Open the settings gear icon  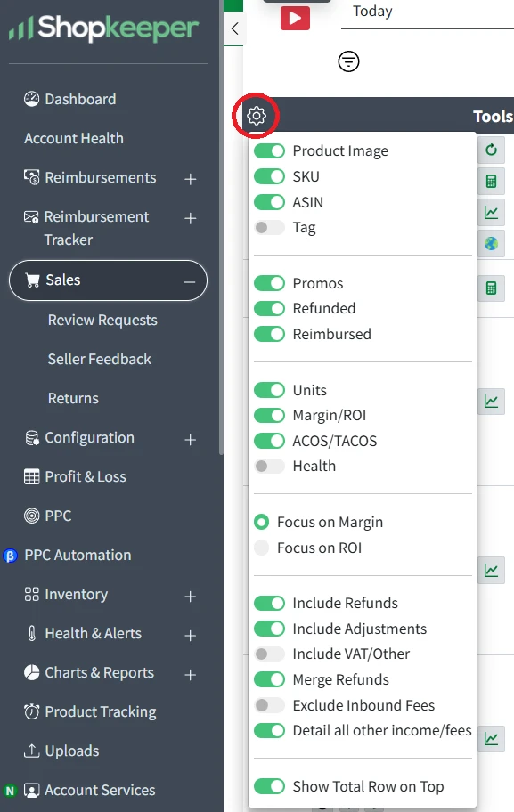(256, 116)
